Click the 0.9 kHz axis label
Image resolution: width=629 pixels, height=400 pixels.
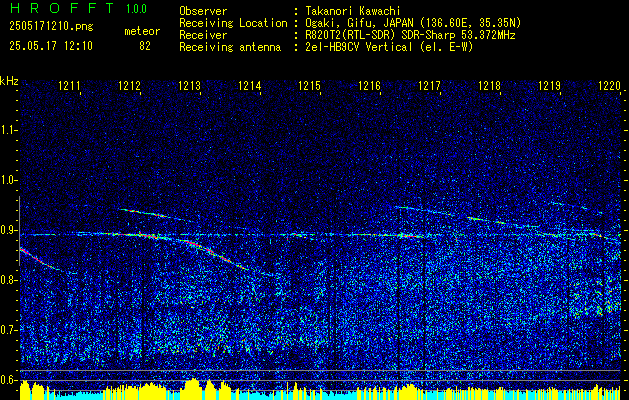pos(8,230)
